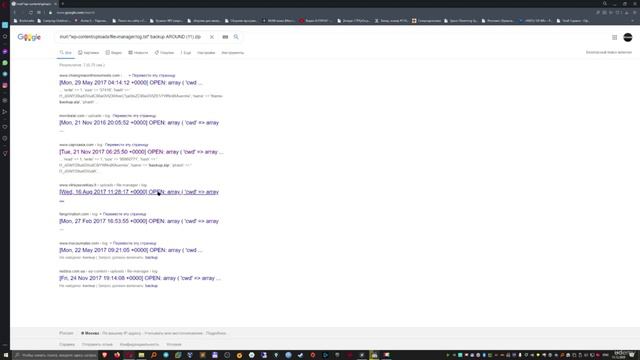This screenshot has height=360, width=640.
Task: Translate the 27 Feb 2017 result page
Action: tap(124, 214)
